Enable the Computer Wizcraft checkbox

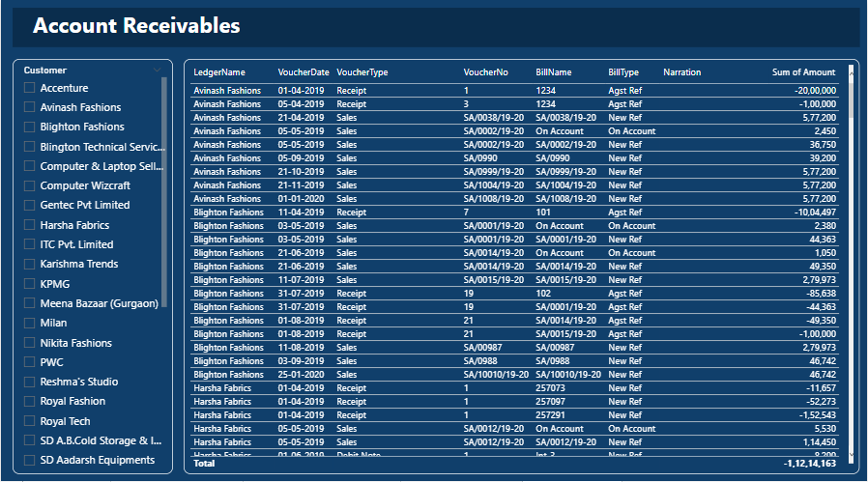click(30, 185)
